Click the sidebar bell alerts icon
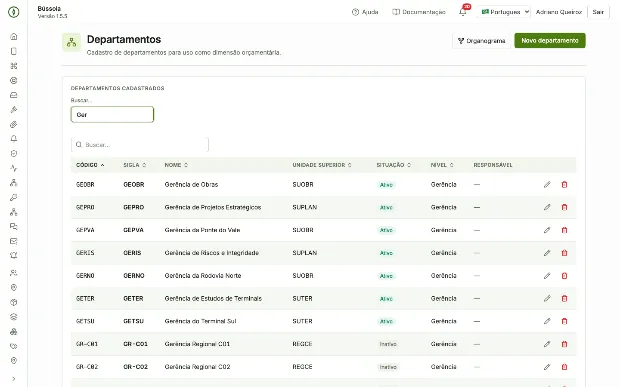620x387 pixels. (x=14, y=139)
